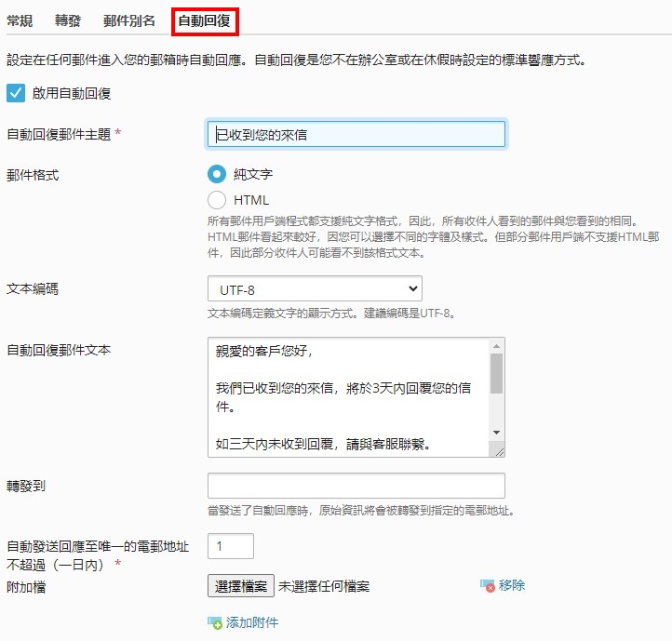Viewport: 672px width, 641px height.
Task: Switch to the 轉發 tab
Action: point(68,20)
